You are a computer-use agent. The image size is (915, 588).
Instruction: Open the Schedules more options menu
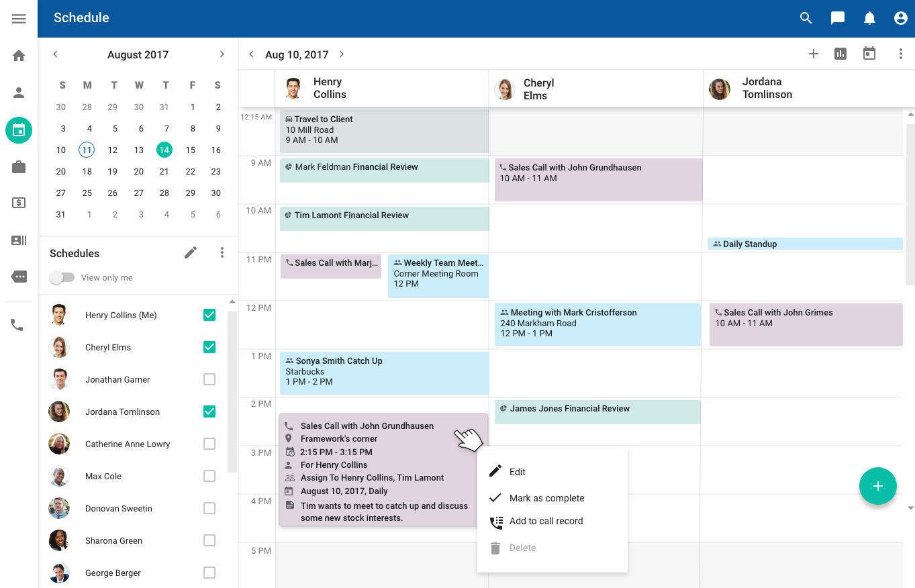pyautogui.click(x=222, y=252)
